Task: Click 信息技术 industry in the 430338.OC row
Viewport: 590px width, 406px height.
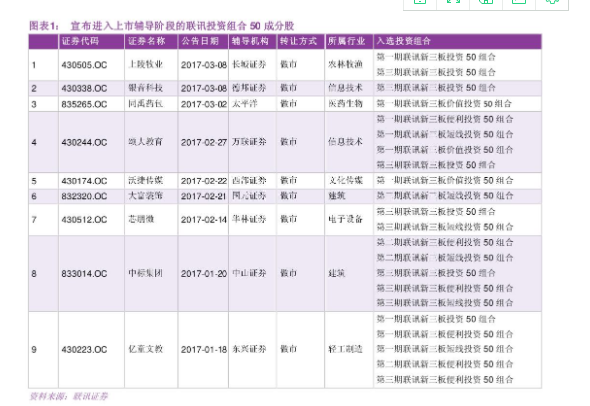Action: coord(345,88)
